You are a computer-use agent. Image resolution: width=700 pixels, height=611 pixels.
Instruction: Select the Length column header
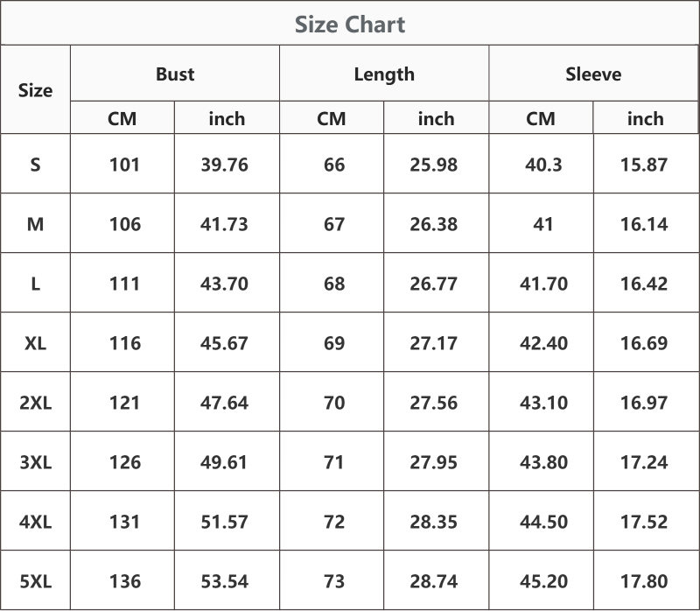coord(384,74)
